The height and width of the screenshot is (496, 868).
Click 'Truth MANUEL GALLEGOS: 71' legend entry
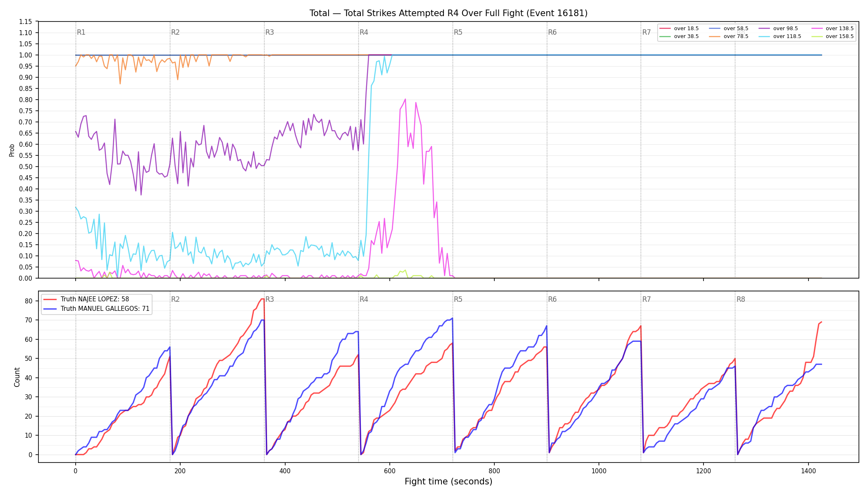coord(96,309)
